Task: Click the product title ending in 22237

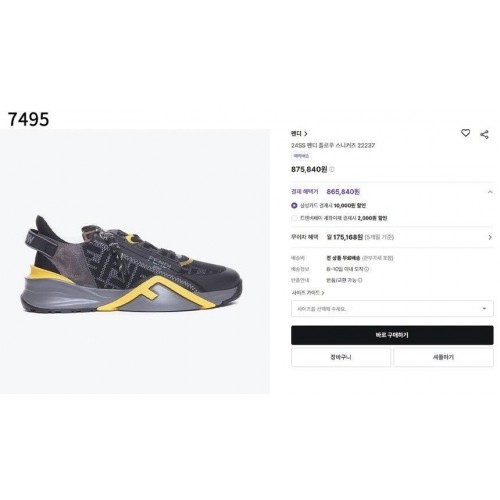Action: click(333, 145)
